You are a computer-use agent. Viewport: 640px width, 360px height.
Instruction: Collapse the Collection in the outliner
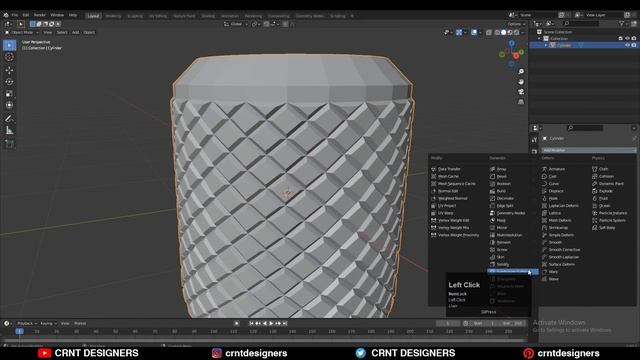(539, 38)
